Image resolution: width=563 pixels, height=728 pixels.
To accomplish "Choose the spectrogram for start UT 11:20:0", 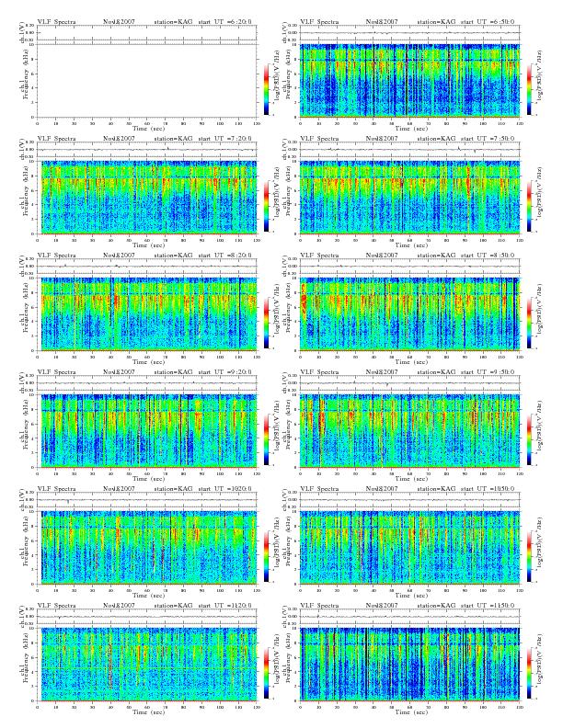I will pos(147,665).
